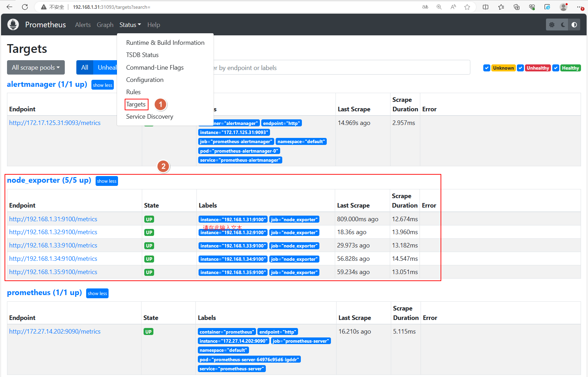Image resolution: width=588 pixels, height=377 pixels.
Task: Go back using the browser back arrow
Action: (x=9, y=7)
